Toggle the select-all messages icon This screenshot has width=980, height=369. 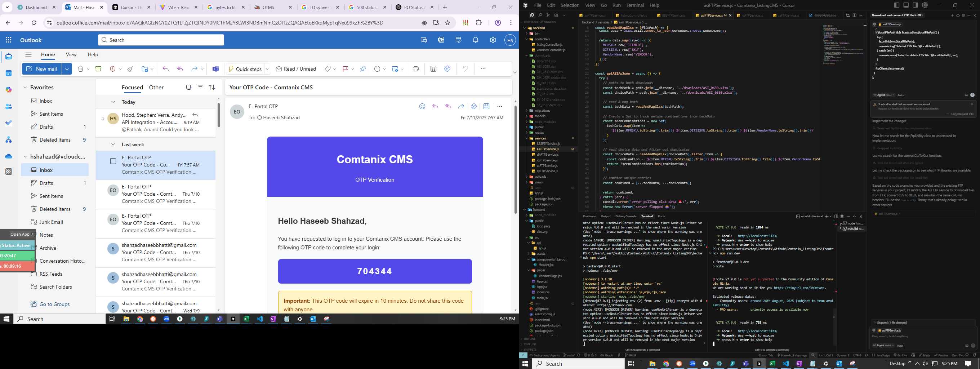[x=189, y=88]
